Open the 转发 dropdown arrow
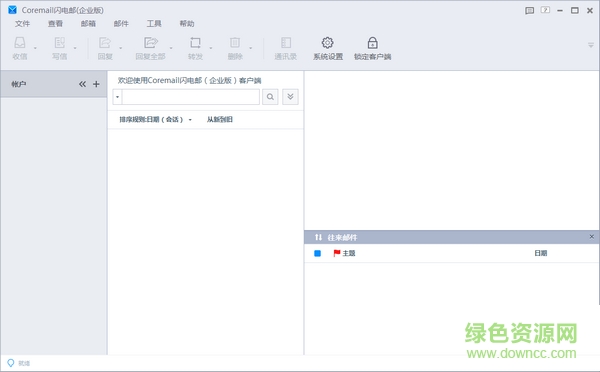 coord(211,48)
